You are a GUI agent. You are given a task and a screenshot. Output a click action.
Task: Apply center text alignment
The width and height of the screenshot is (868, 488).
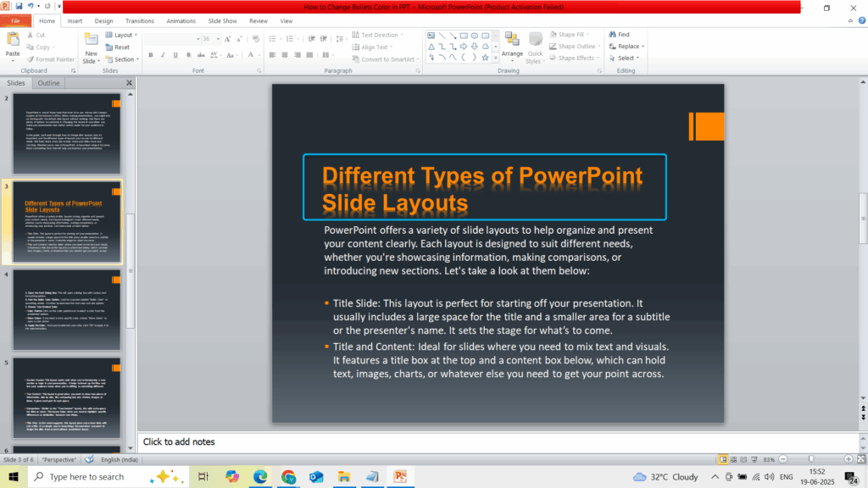tap(285, 54)
